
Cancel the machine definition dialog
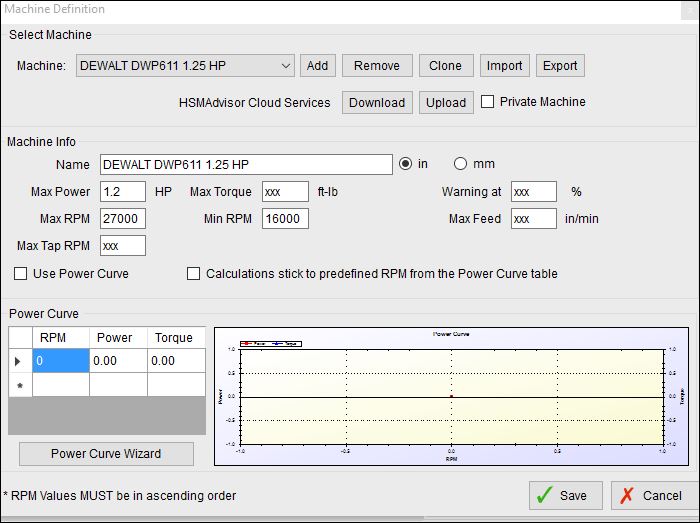[654, 495]
